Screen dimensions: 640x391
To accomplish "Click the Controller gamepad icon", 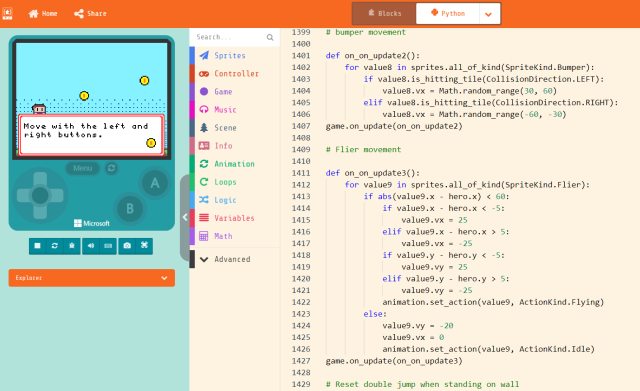I will (x=204, y=73).
